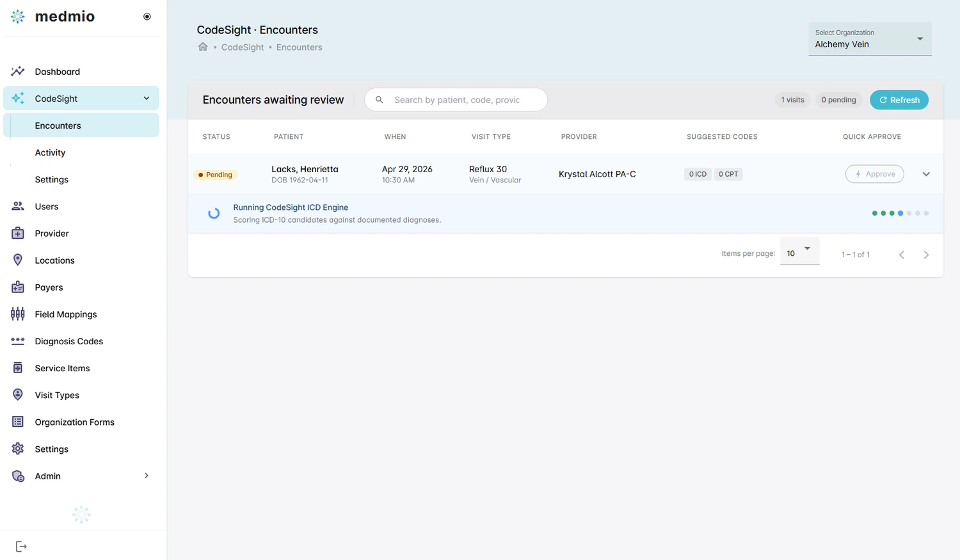Click the Provider column header
The width and height of the screenshot is (960, 560).
(579, 137)
